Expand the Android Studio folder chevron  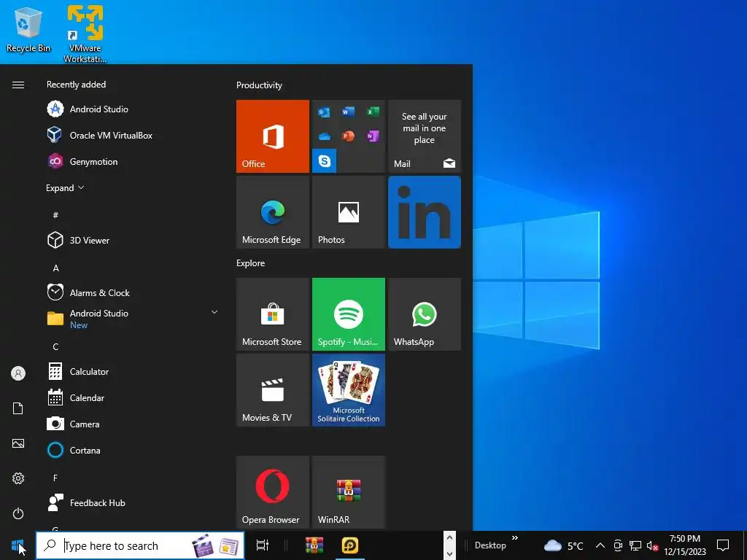click(214, 312)
